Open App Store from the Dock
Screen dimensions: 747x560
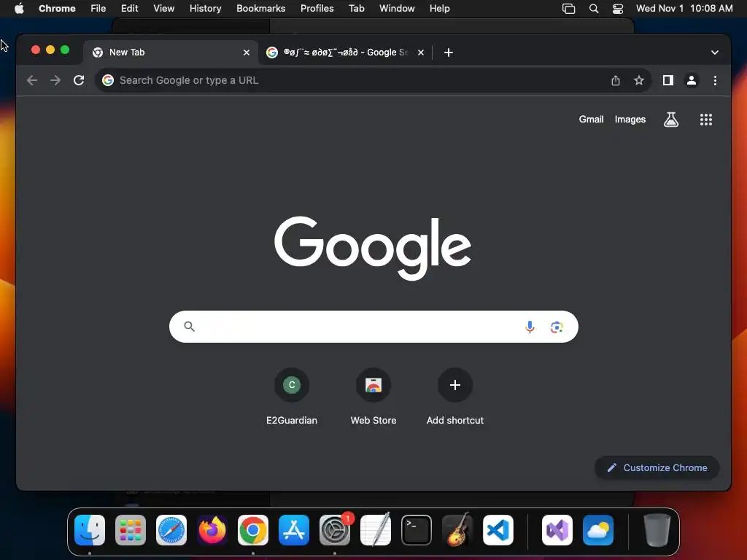pyautogui.click(x=294, y=530)
